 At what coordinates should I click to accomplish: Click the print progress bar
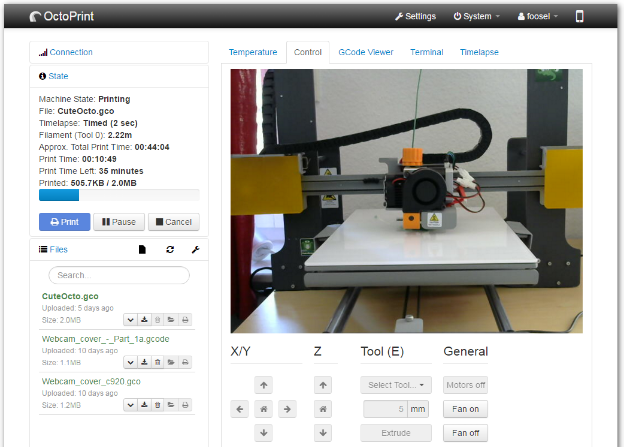(119, 195)
